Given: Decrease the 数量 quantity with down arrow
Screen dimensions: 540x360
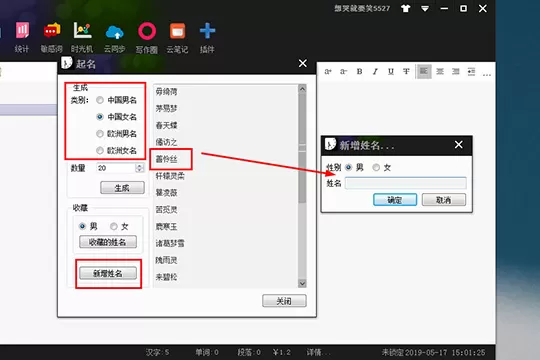Looking at the screenshot, I should (139, 171).
